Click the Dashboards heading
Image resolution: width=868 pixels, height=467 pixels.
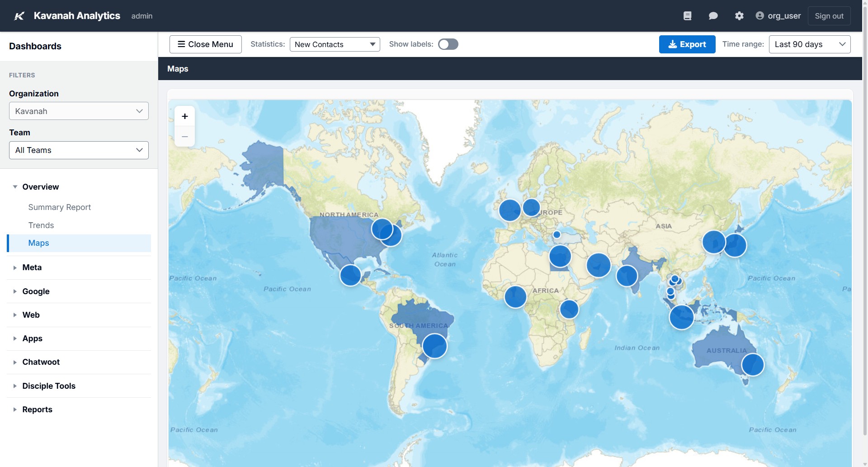35,46
